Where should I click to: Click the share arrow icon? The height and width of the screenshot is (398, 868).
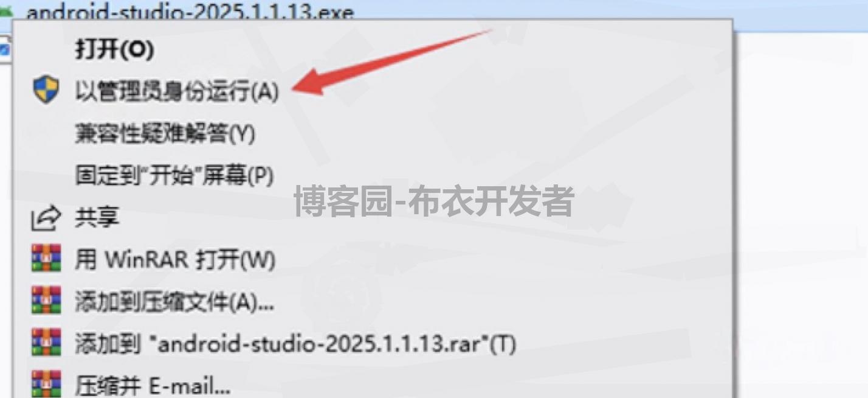tap(46, 218)
